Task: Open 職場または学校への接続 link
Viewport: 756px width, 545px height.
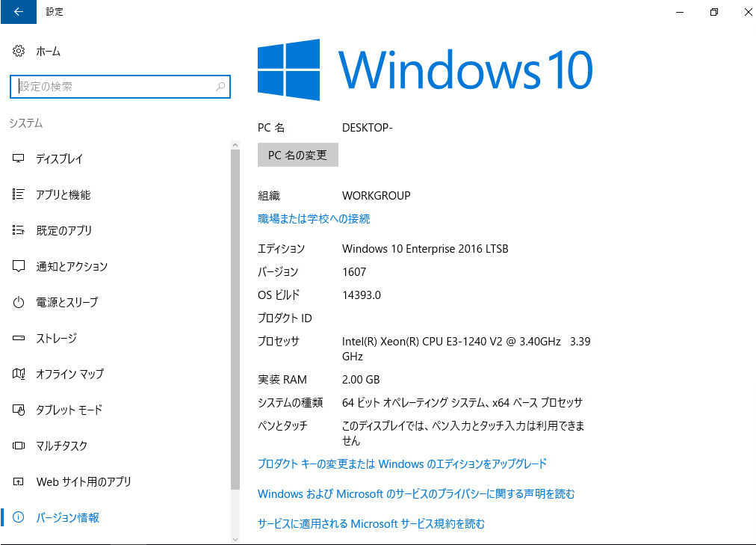Action: (x=314, y=219)
